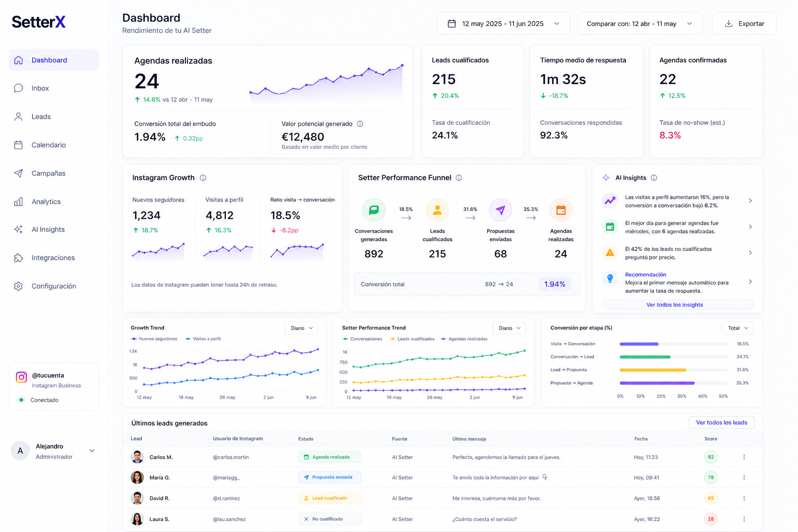Click the AI Insights sparkle sidebar icon

click(x=18, y=229)
